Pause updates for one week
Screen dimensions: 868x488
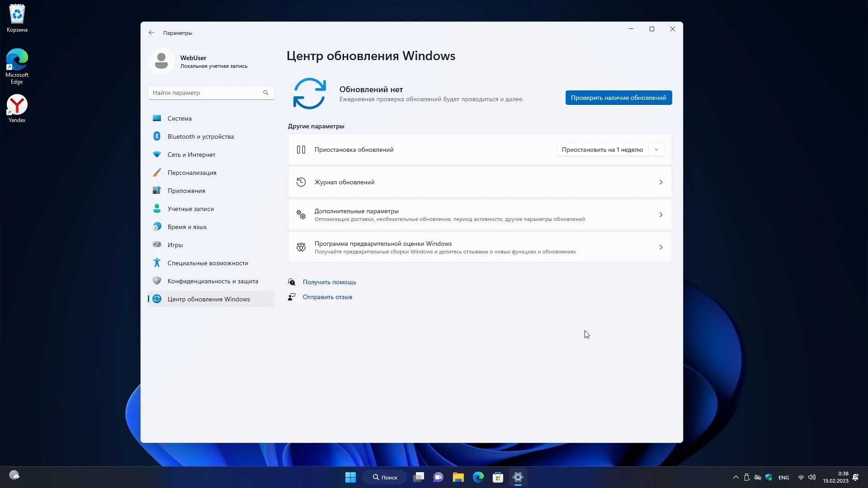tap(602, 150)
